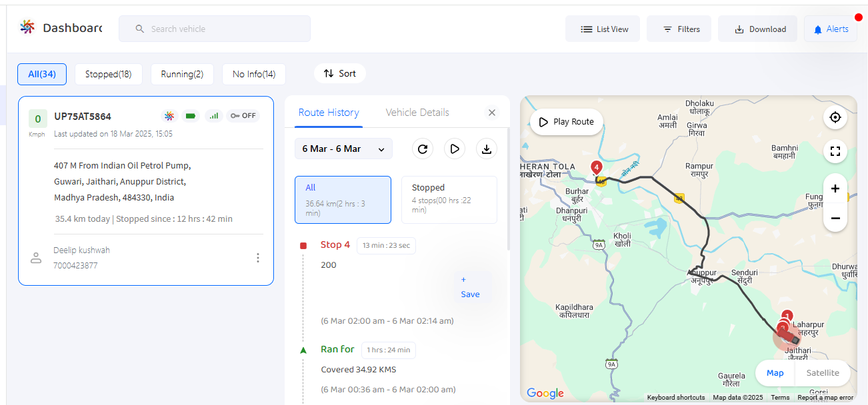Click the + Save button

(470, 287)
